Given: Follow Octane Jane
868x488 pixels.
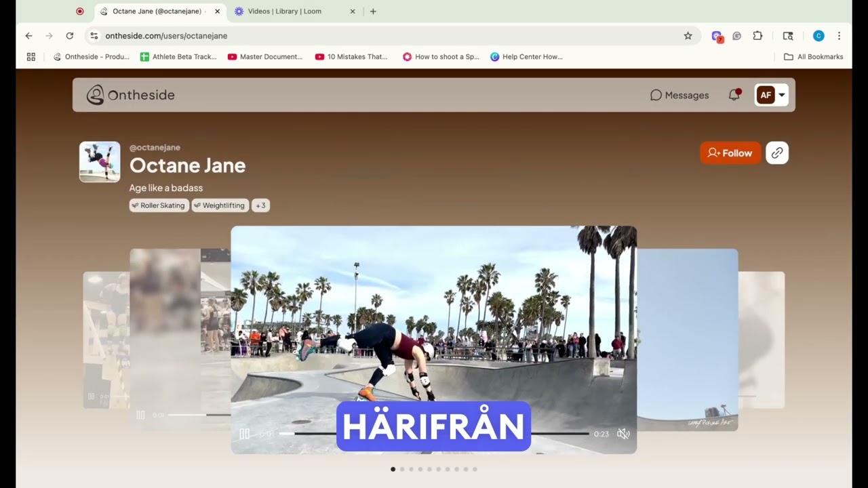Looking at the screenshot, I should (x=730, y=153).
